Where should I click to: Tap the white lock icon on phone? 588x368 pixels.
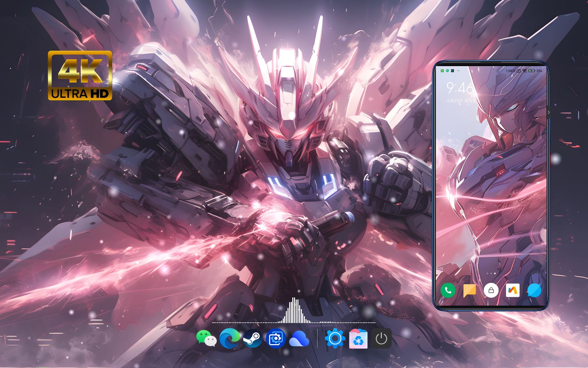pyautogui.click(x=491, y=290)
